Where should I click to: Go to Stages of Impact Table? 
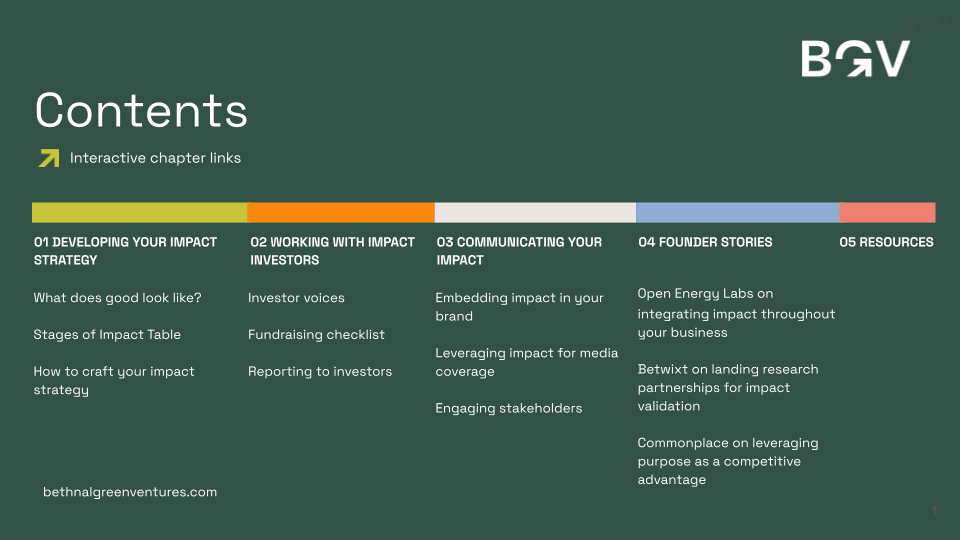coord(107,335)
